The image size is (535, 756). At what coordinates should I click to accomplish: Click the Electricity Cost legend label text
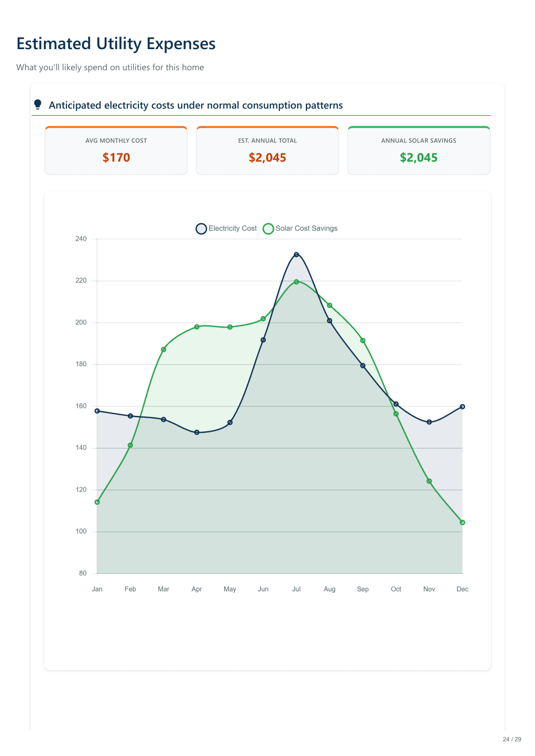tap(233, 228)
